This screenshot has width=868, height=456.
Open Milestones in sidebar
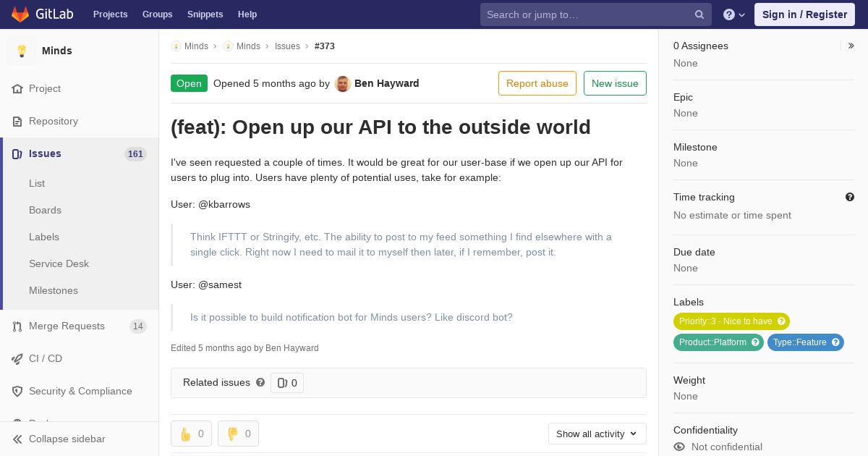coord(54,290)
